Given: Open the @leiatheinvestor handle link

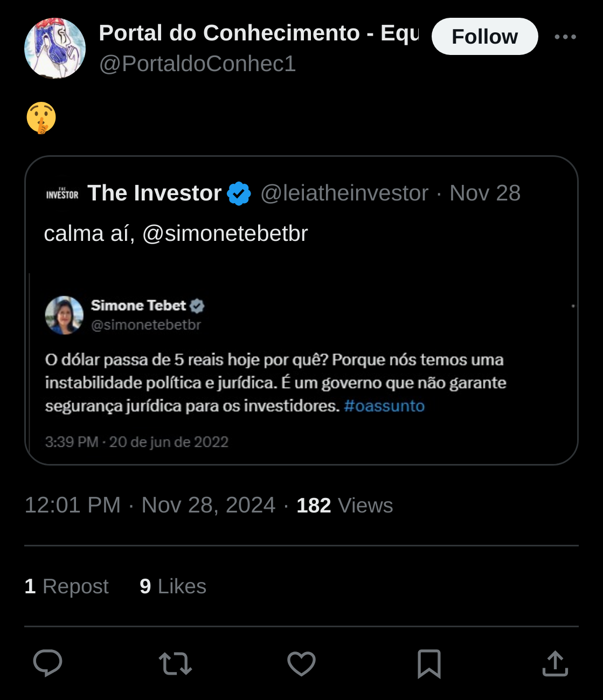Looking at the screenshot, I should [344, 193].
